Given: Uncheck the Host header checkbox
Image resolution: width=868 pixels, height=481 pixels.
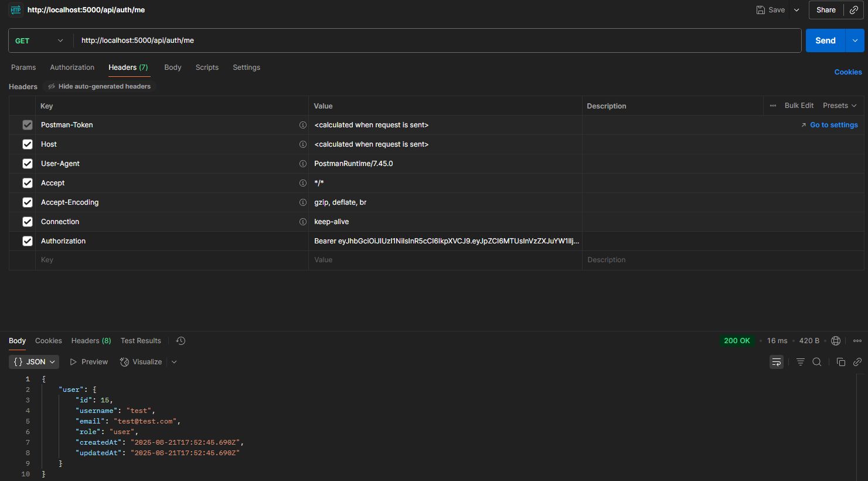Looking at the screenshot, I should pyautogui.click(x=28, y=144).
